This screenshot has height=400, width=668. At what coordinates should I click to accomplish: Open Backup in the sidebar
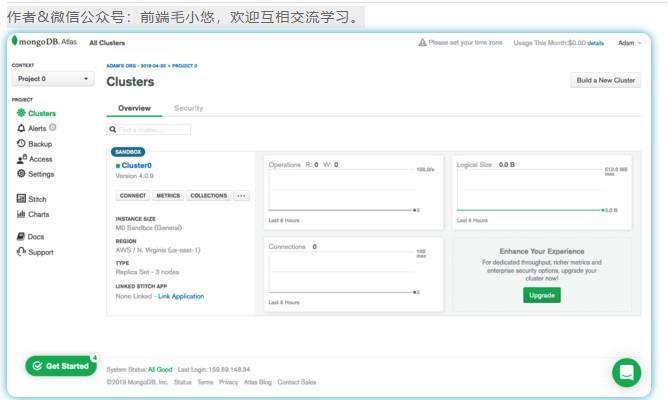35,144
